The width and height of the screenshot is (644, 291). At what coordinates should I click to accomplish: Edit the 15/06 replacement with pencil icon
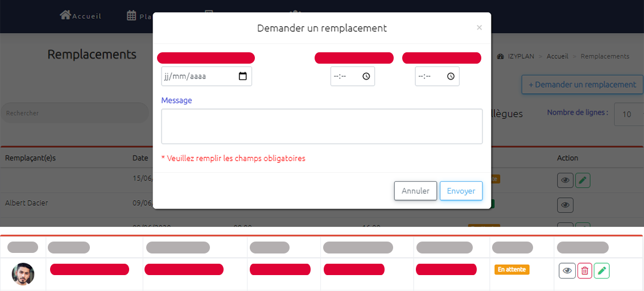[x=583, y=180]
